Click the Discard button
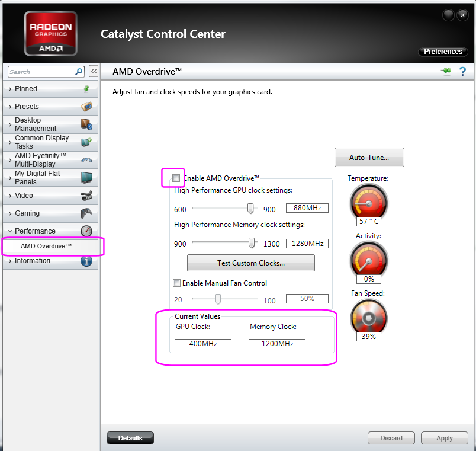The width and height of the screenshot is (476, 451). [391, 438]
